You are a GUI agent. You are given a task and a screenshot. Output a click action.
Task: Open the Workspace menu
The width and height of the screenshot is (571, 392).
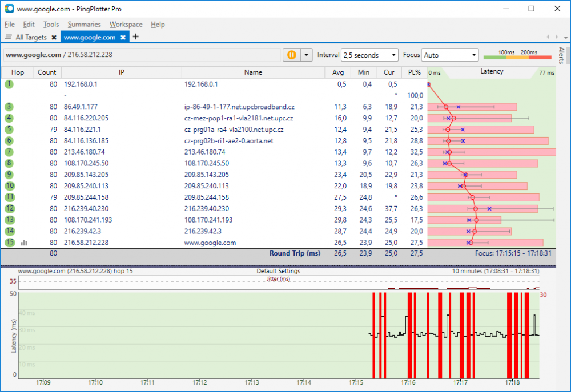[126, 25]
